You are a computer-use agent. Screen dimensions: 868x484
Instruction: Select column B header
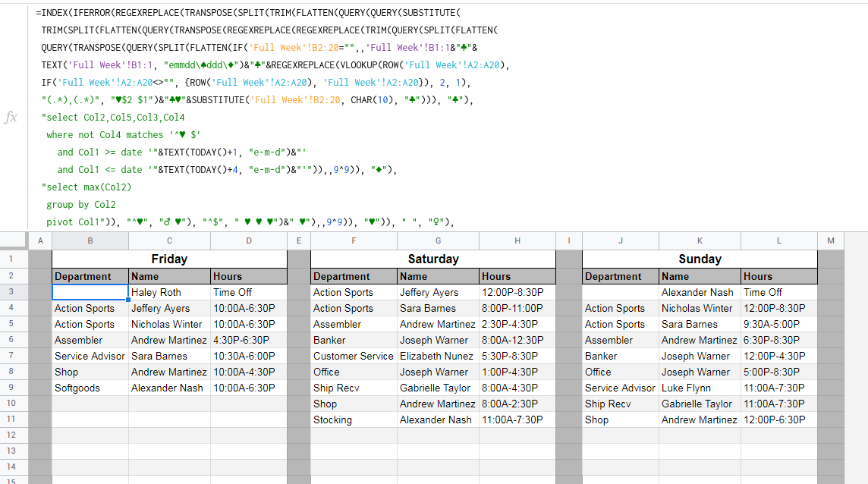tap(90, 240)
